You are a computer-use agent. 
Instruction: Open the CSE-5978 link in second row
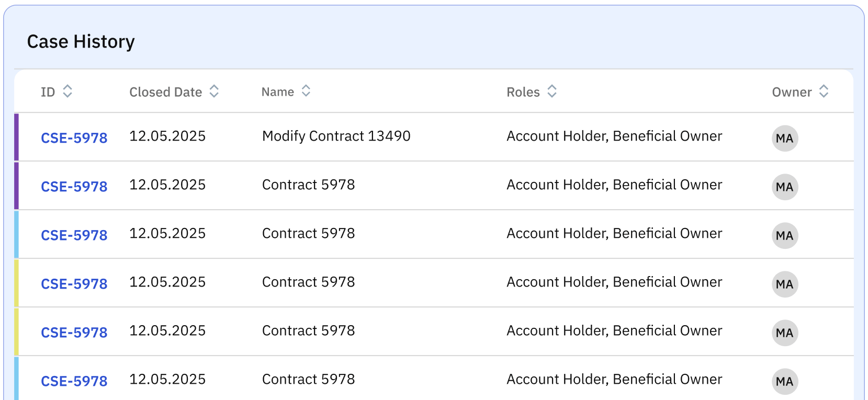point(74,187)
